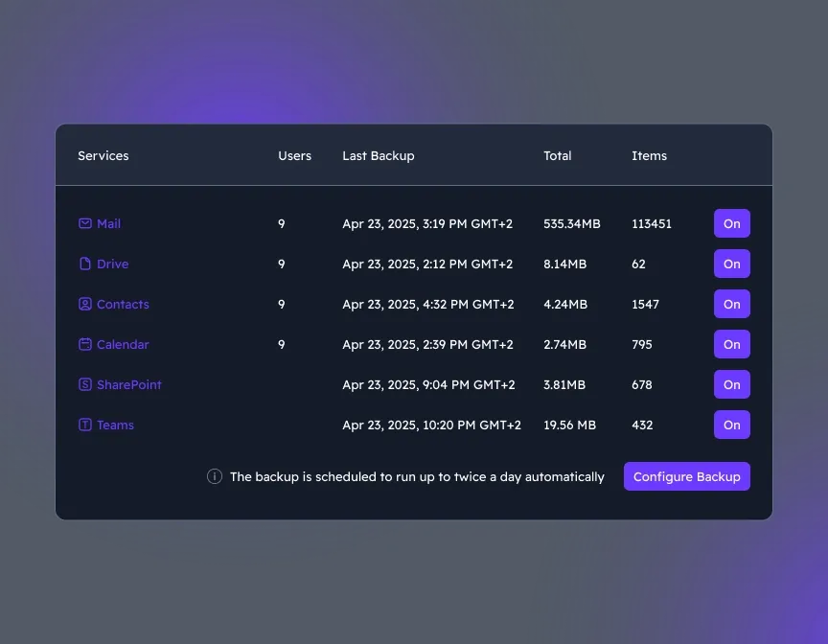
Task: Open the SharePoint service link
Action: (x=128, y=384)
